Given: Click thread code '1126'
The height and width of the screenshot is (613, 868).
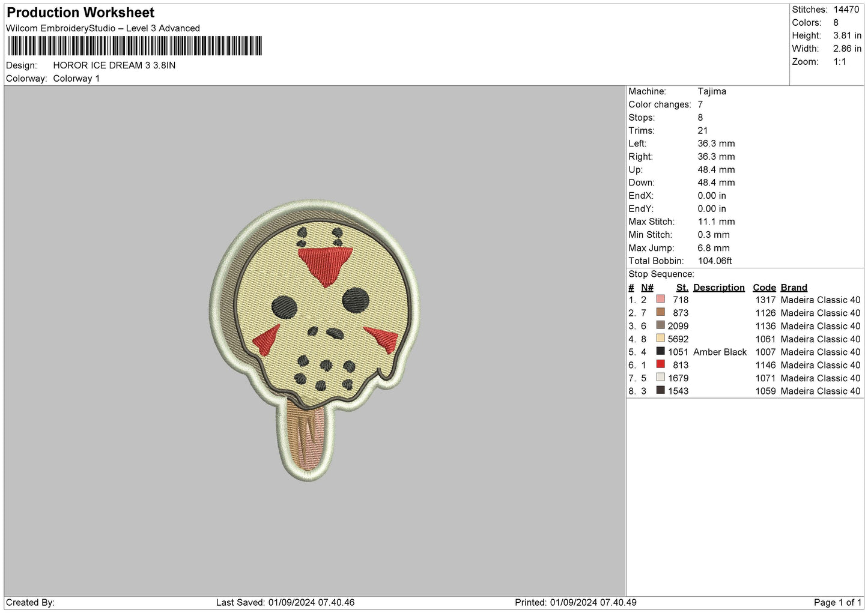Looking at the screenshot, I should pyautogui.click(x=765, y=313).
